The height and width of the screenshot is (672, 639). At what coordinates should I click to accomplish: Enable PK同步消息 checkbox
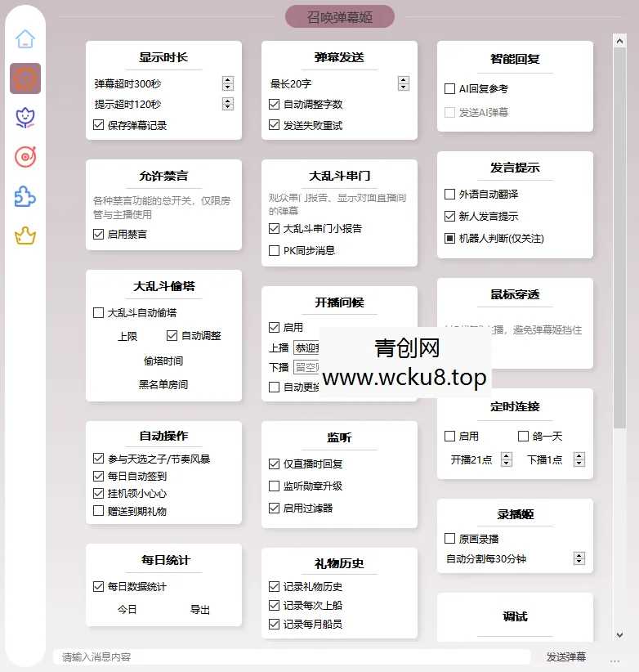[274, 250]
